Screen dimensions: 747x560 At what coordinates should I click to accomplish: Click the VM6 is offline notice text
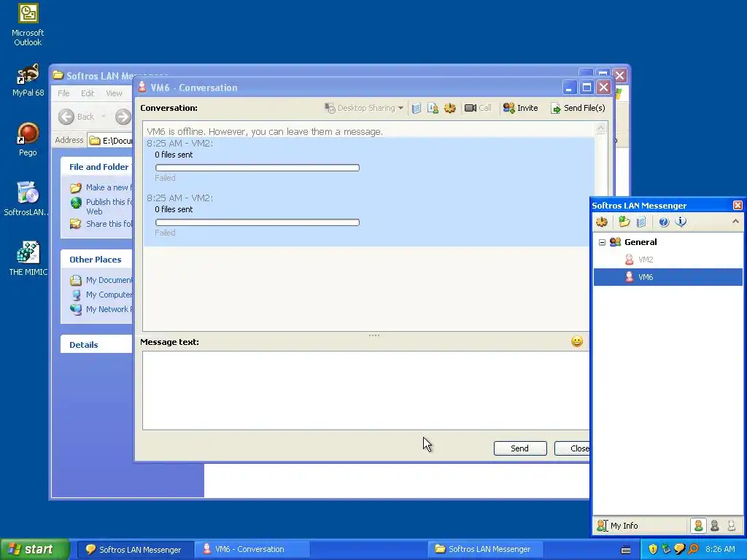click(x=264, y=131)
